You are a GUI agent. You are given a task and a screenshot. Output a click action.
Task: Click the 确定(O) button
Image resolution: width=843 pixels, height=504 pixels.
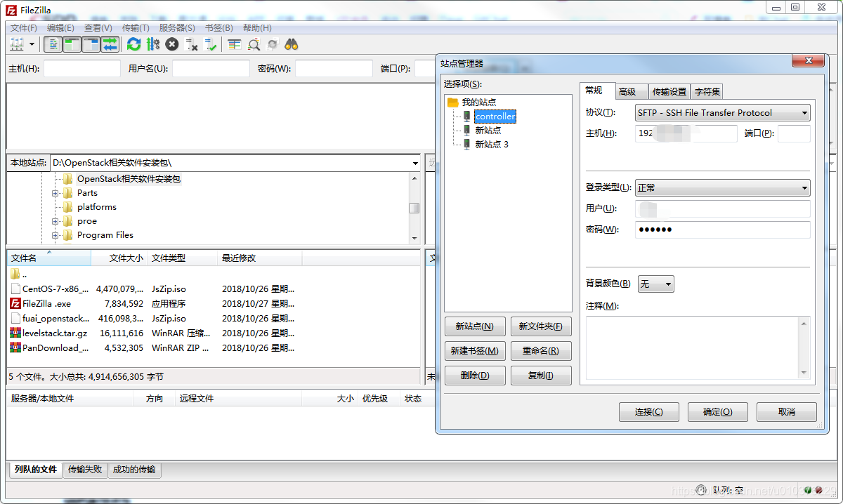[717, 412]
